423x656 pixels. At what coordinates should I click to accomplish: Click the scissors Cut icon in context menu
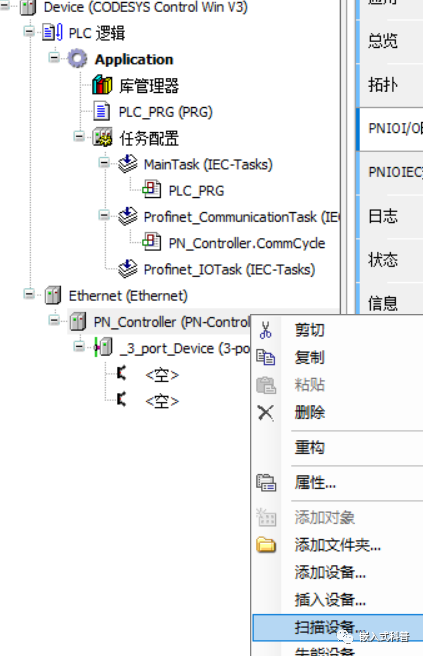265,330
